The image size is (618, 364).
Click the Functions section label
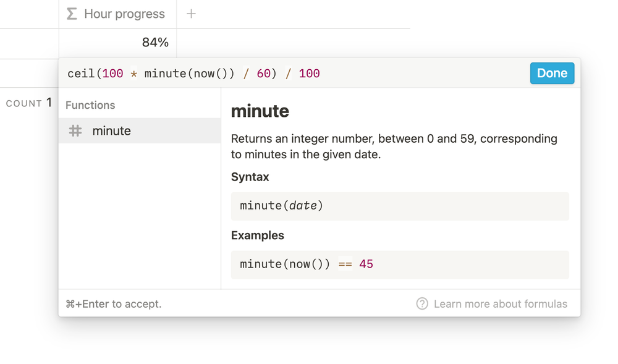[x=90, y=105]
